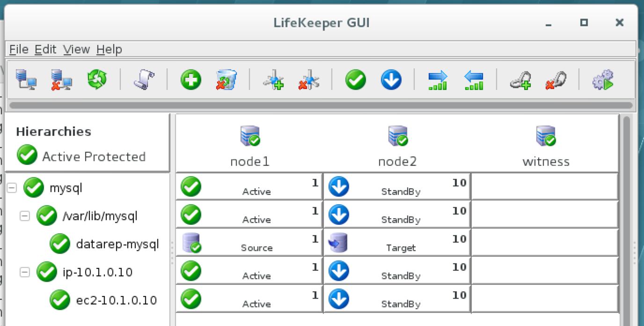This screenshot has height=326, width=644.
Task: Open the View Logs scroll icon
Action: (x=143, y=80)
